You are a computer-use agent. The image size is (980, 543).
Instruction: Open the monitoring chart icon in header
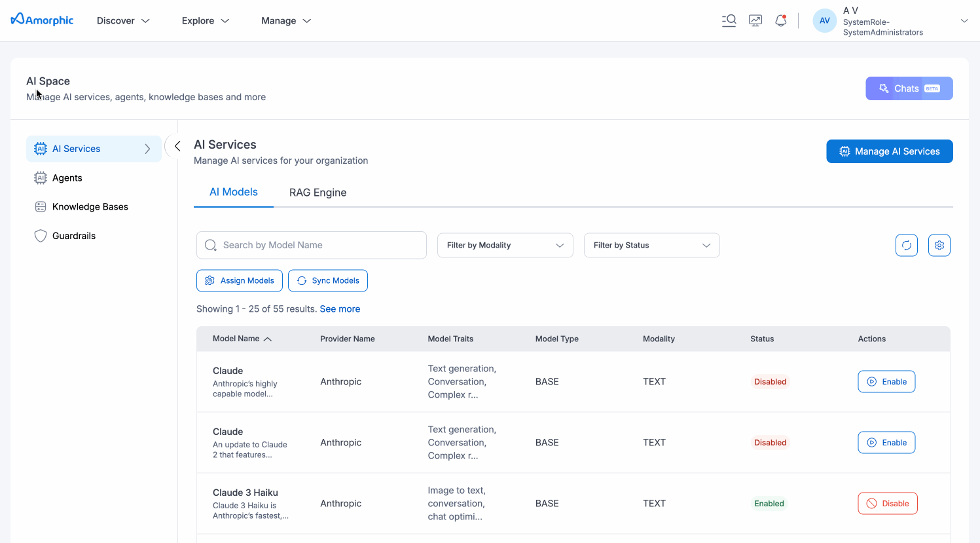[755, 21]
